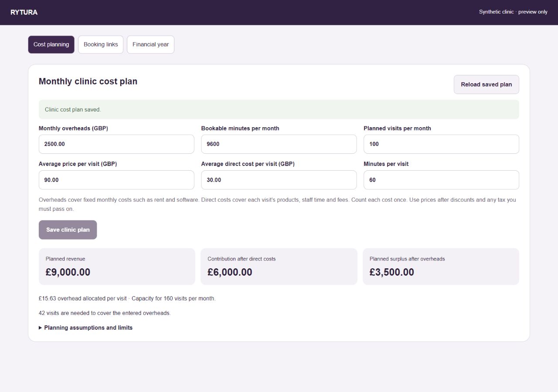Click the Reload saved plan button
The width and height of the screenshot is (558, 392).
click(487, 84)
